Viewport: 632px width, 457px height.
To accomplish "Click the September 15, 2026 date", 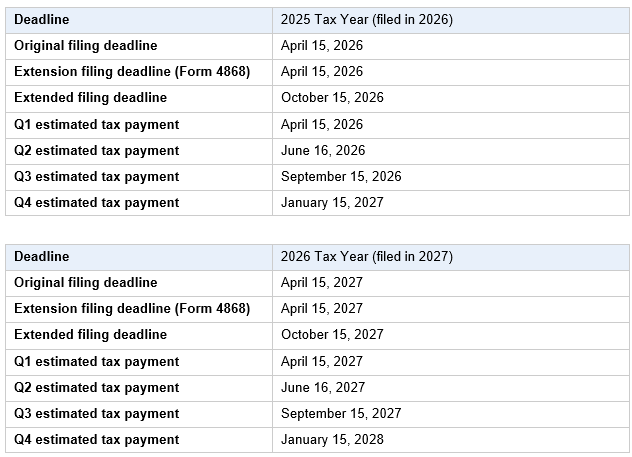I will pos(341,177).
